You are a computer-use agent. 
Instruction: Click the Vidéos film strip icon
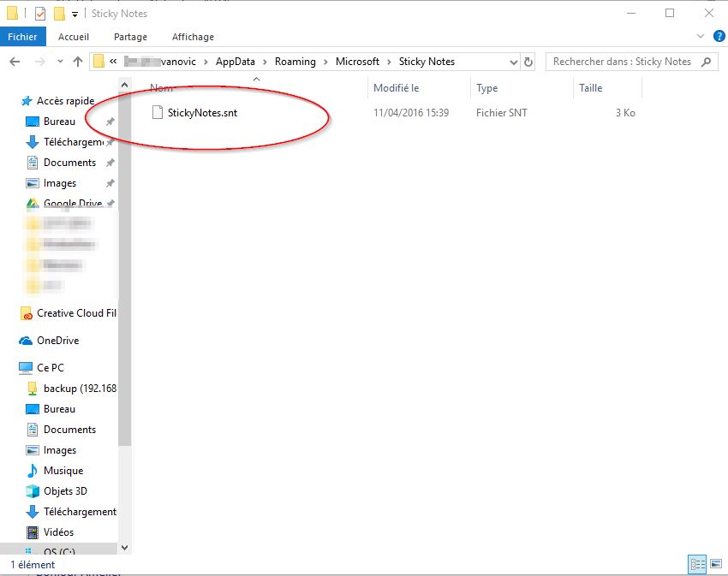click(33, 532)
